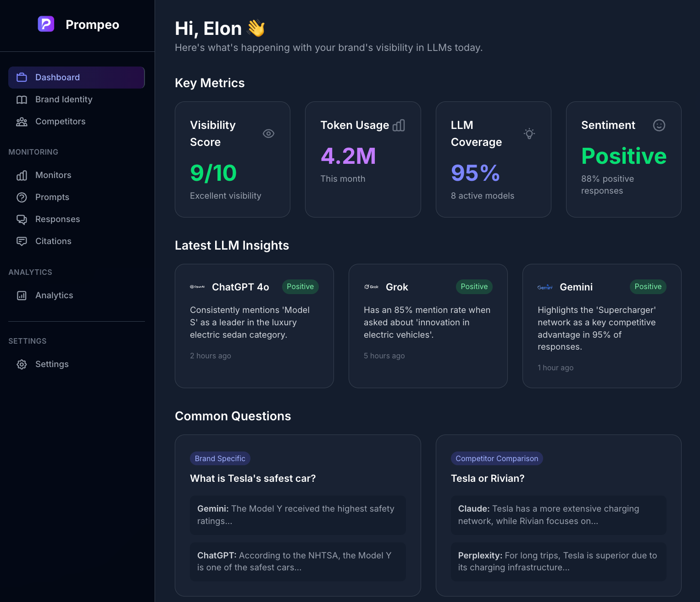Screen dimensions: 700x602
Task: Click the 95% LLM coverage value
Action: tap(475, 173)
